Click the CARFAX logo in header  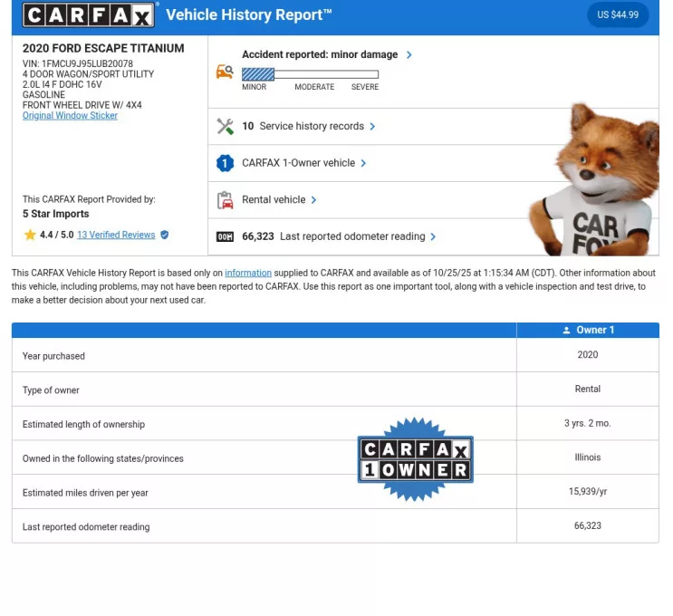(90, 15)
